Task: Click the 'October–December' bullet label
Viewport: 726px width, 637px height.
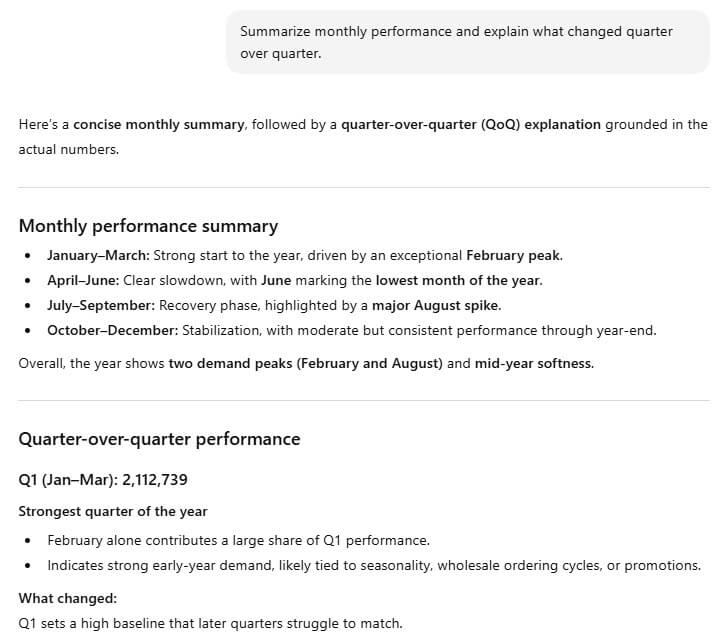Action: click(113, 331)
